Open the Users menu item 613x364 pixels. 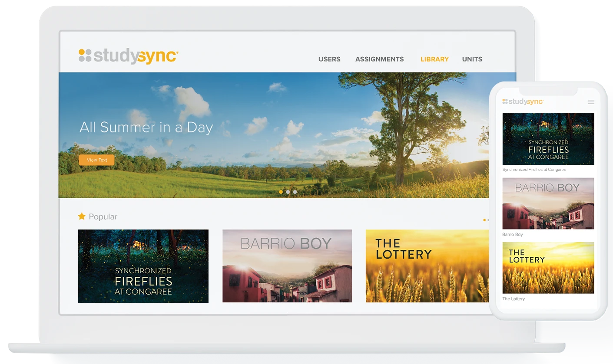point(329,59)
